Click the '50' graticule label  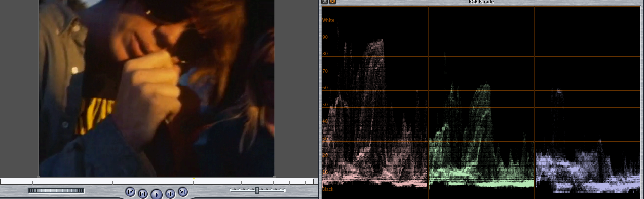pyautogui.click(x=325, y=105)
